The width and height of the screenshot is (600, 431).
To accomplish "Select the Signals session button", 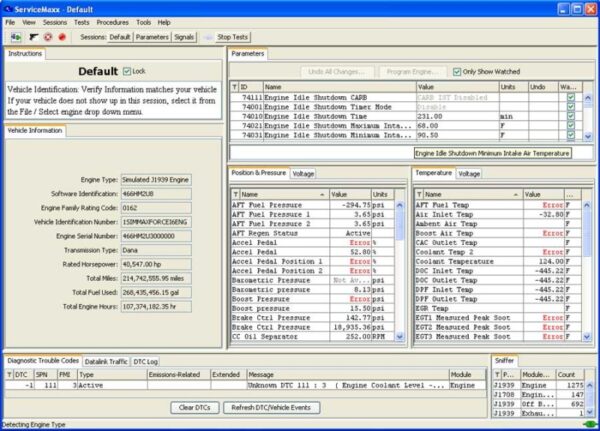I will pos(184,37).
